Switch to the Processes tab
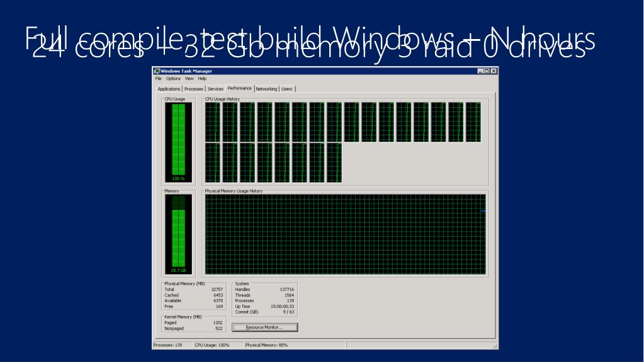 click(194, 89)
